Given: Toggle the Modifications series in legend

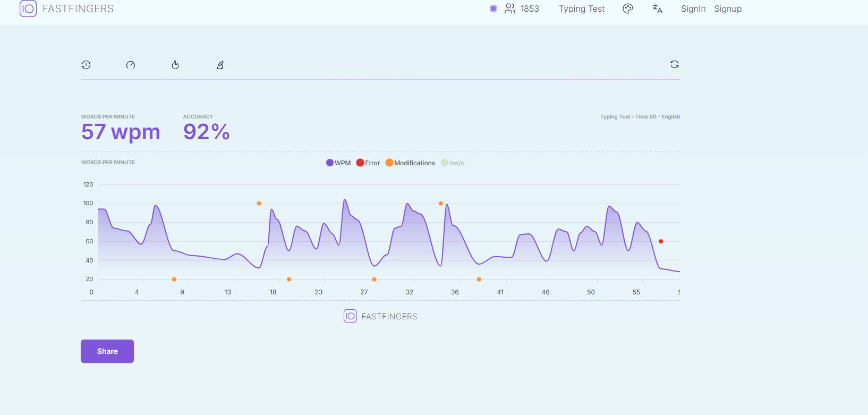Looking at the screenshot, I should pyautogui.click(x=410, y=163).
